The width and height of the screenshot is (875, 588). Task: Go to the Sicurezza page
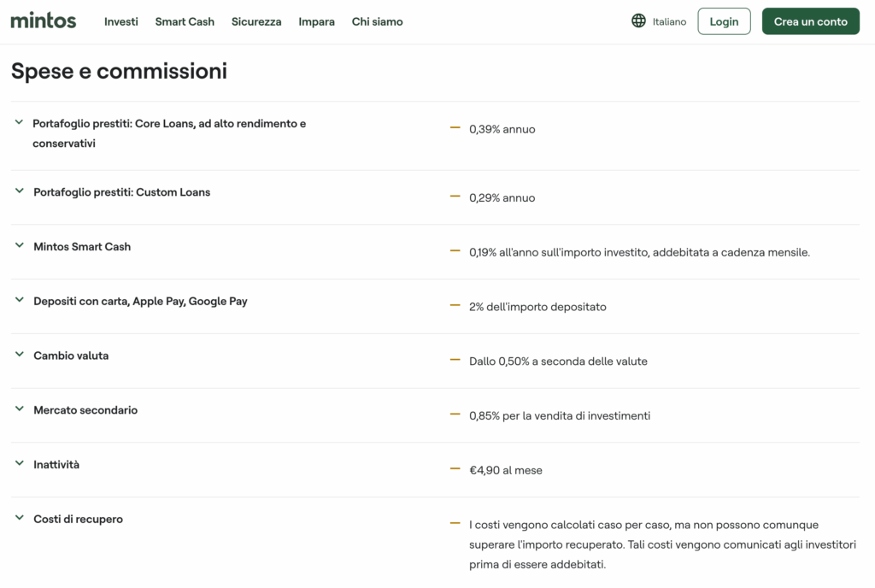(x=256, y=21)
